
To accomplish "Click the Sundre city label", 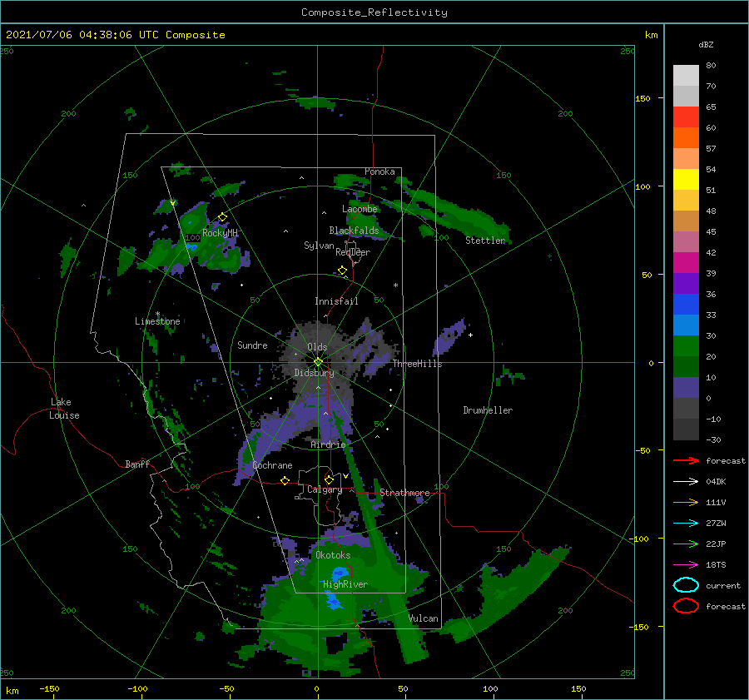I will [252, 345].
